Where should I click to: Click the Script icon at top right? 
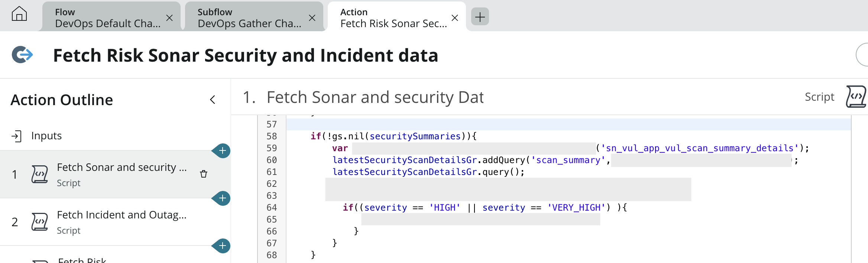[856, 97]
